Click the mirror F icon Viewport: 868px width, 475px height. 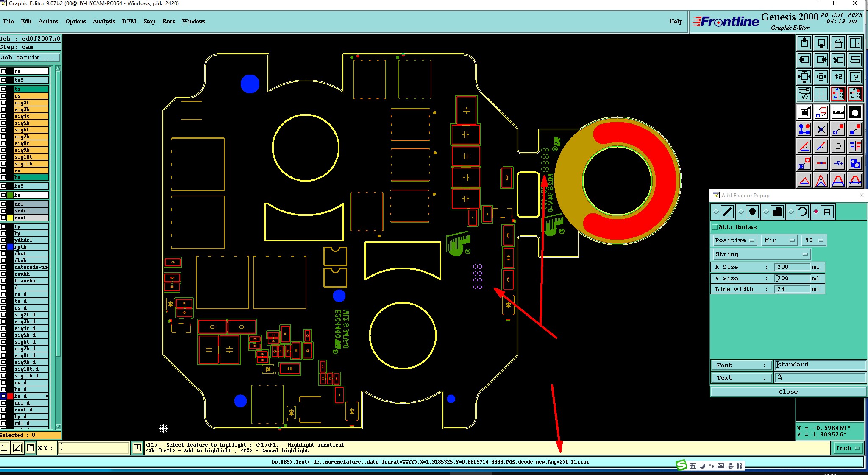(855, 147)
